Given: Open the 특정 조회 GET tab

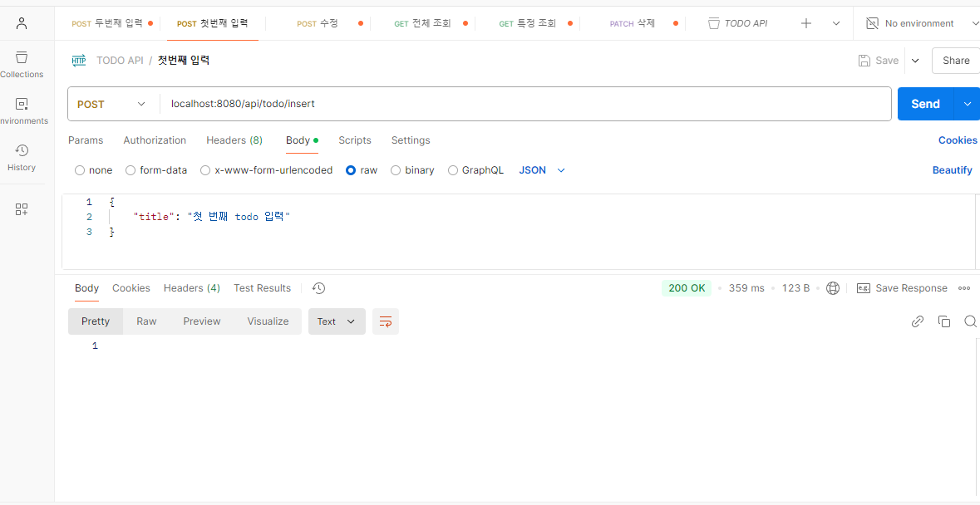Looking at the screenshot, I should point(528,24).
